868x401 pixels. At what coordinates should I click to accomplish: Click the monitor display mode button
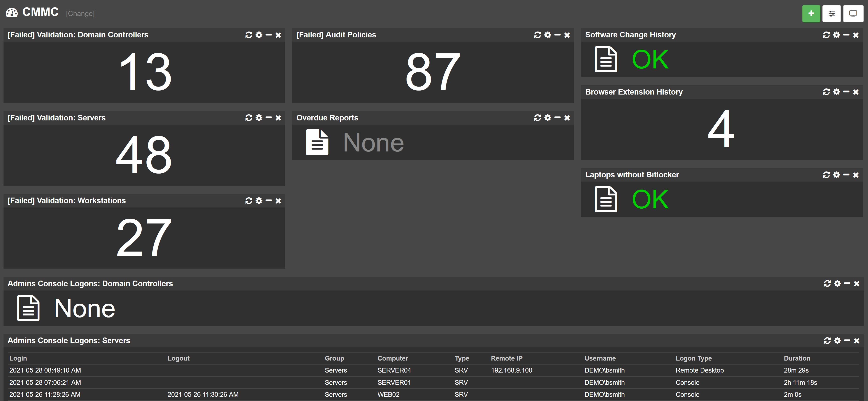(853, 13)
